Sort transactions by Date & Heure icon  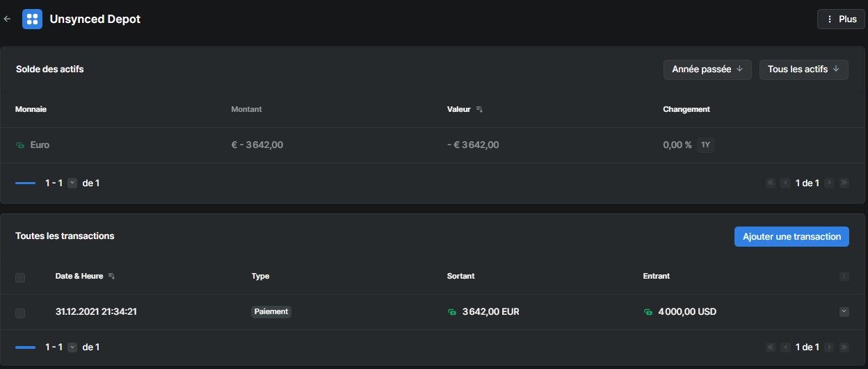click(112, 277)
